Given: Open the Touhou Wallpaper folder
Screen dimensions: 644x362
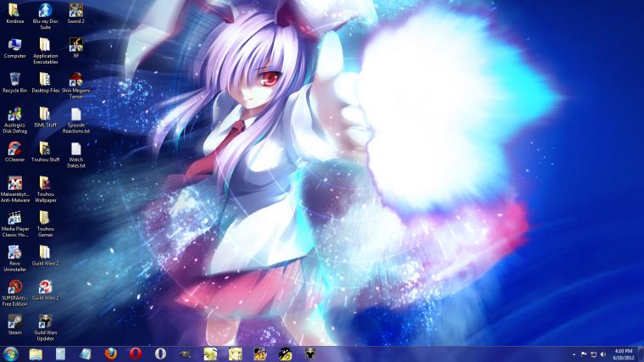Looking at the screenshot, I should click(45, 189).
